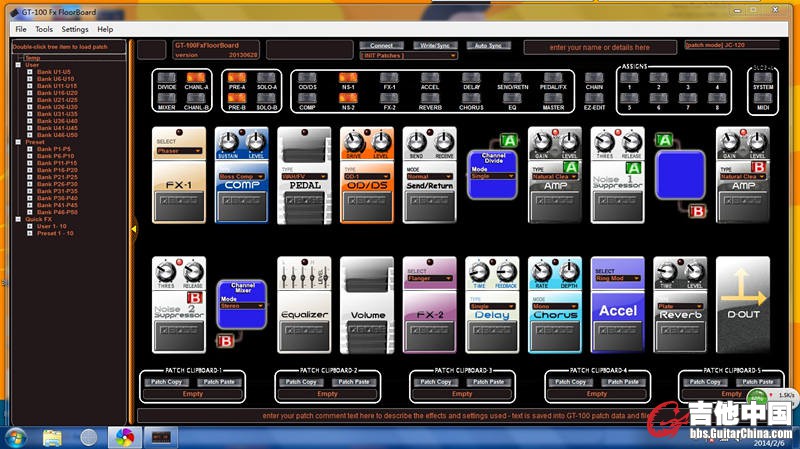The width and height of the screenshot is (800, 449).
Task: Click the Noise Suppressor 2 footswitch
Action: tap(179, 335)
